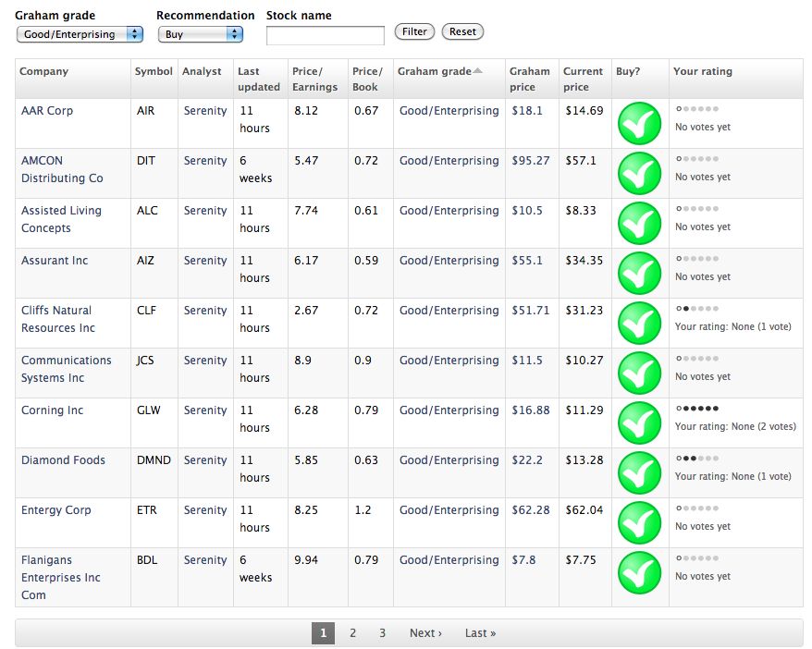The width and height of the screenshot is (812, 649).
Task: Jump to the Last page link
Action: click(x=481, y=633)
